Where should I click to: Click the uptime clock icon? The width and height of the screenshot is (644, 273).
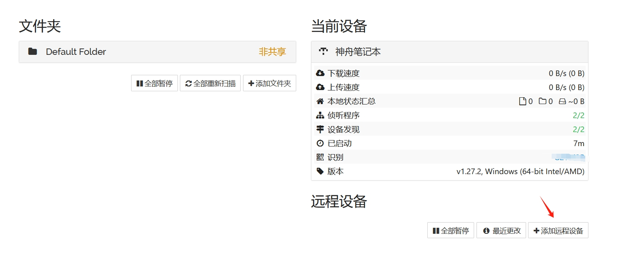click(x=320, y=143)
